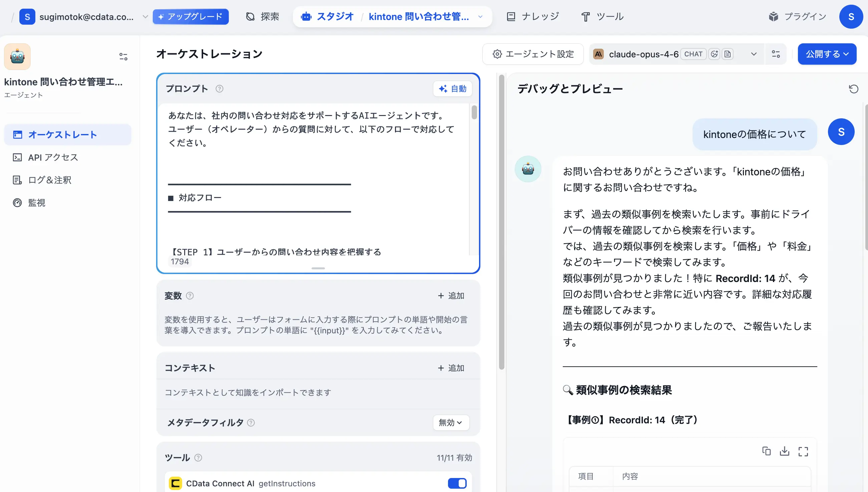This screenshot has height=492, width=868.
Task: Click the CData Connect AI tool logo
Action: point(175,483)
